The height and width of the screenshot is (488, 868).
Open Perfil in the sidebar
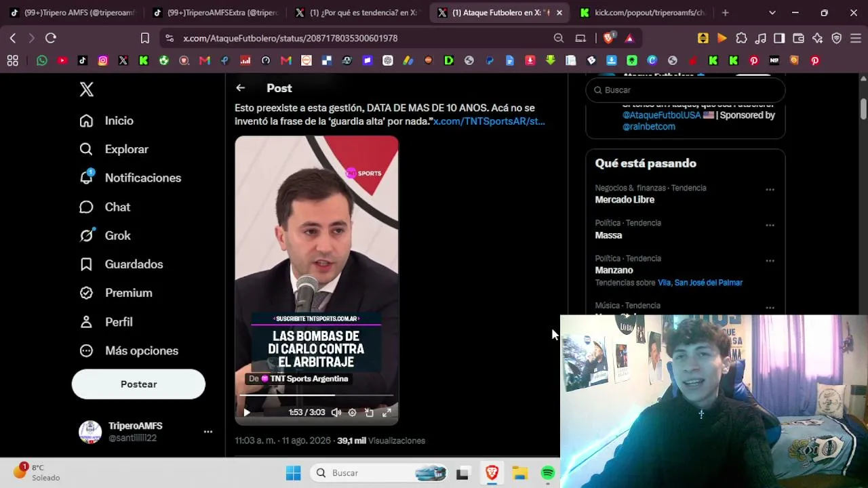click(x=106, y=322)
